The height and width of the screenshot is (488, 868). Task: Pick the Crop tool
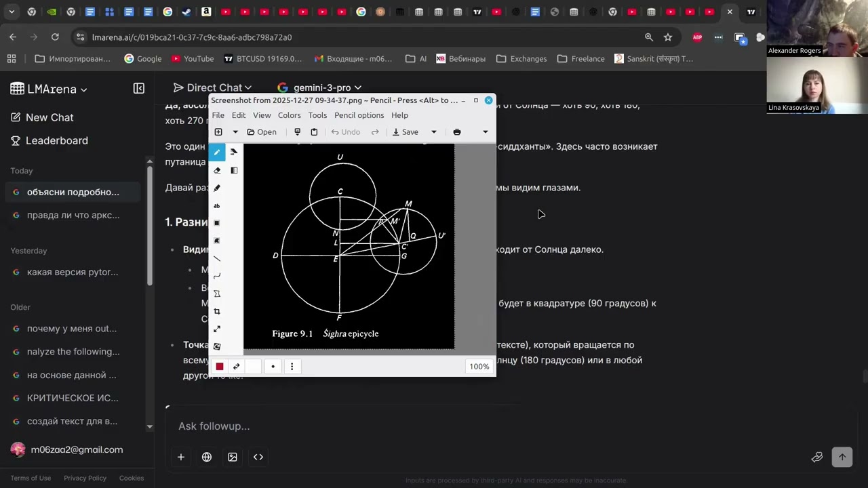pyautogui.click(x=217, y=311)
